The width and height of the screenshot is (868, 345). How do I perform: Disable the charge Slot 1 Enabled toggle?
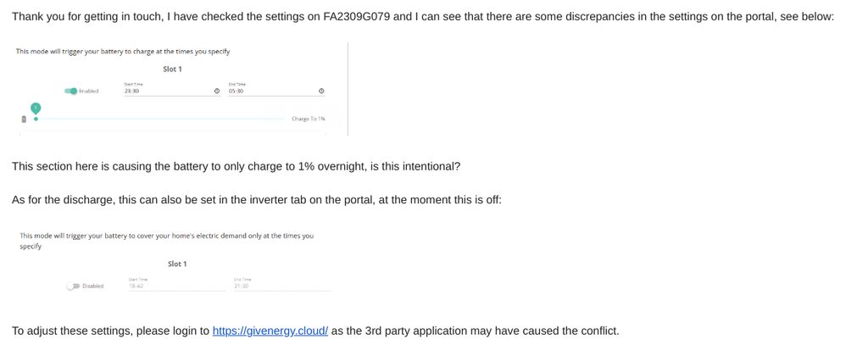[71, 91]
